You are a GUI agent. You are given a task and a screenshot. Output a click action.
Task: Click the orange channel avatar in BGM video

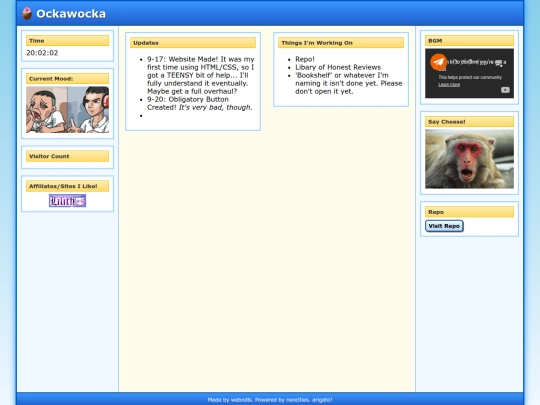[438, 62]
